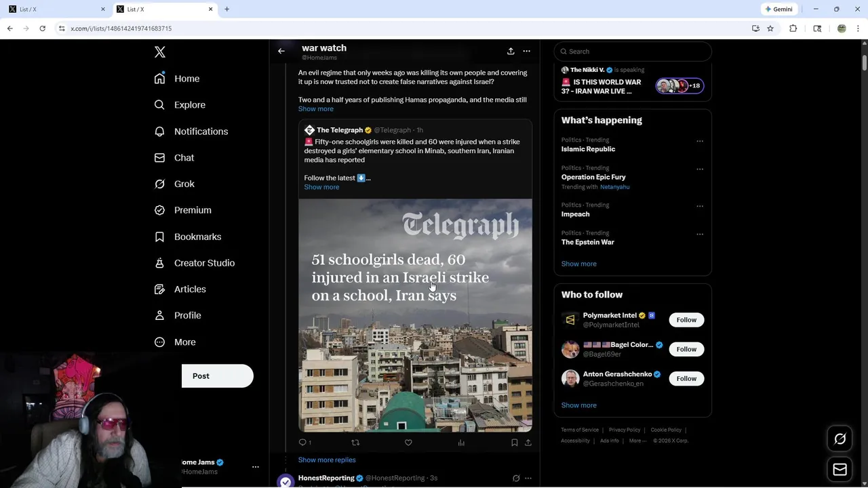Image resolution: width=868 pixels, height=488 pixels.
Task: Open more options for The Epstein War
Action: coord(700,235)
